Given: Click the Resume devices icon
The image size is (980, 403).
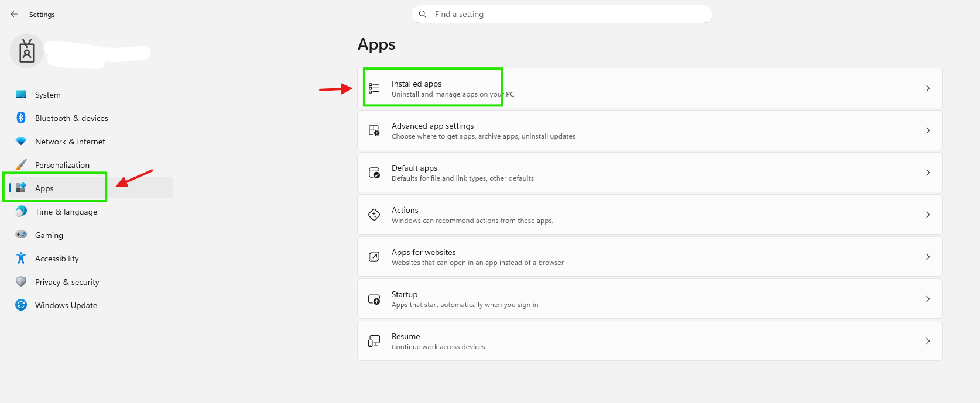Looking at the screenshot, I should pyautogui.click(x=374, y=341).
